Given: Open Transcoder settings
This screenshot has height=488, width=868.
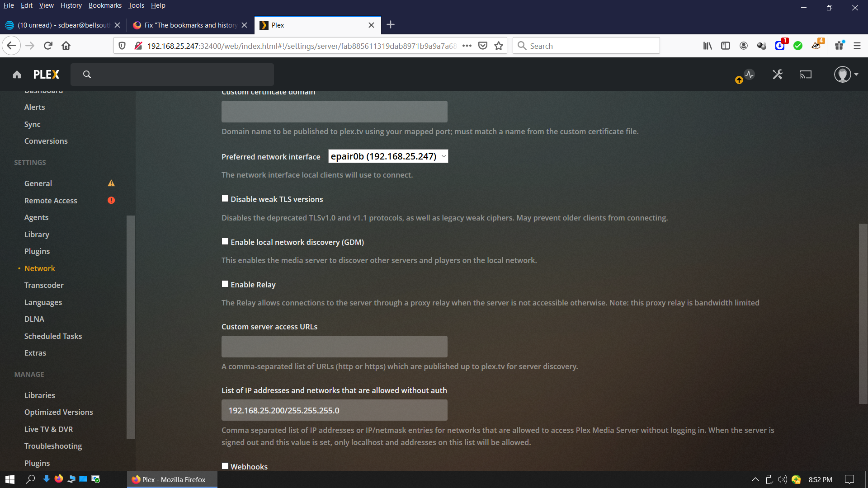Looking at the screenshot, I should (x=44, y=285).
